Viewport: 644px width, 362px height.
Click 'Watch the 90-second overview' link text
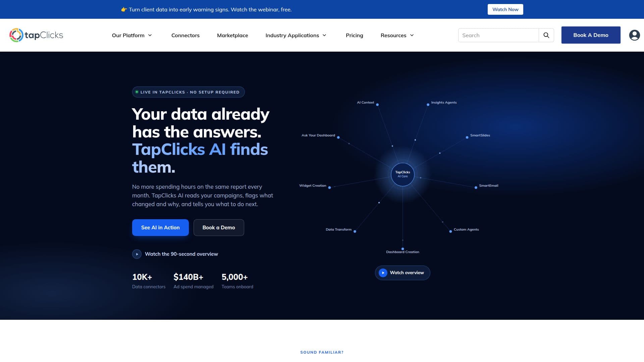coord(181,254)
